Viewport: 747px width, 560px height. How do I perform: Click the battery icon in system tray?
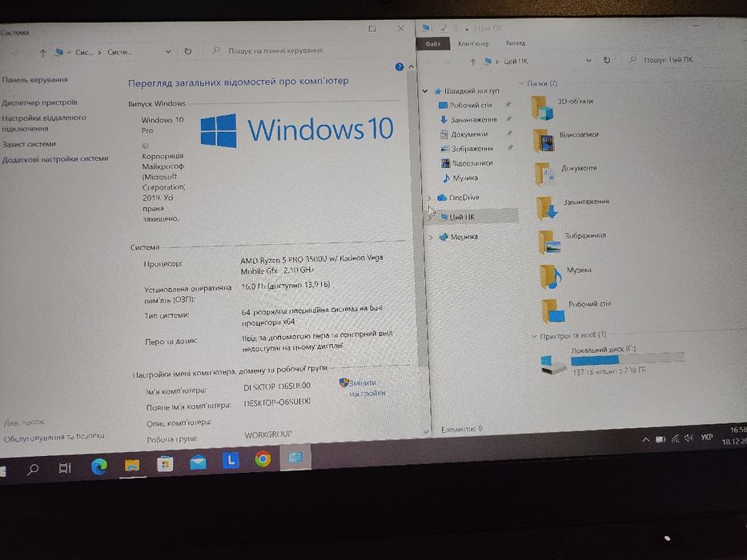[661, 439]
